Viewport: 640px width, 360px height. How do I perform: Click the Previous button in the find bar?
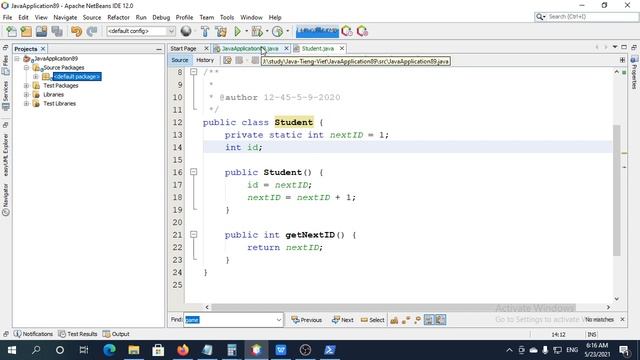(307, 320)
